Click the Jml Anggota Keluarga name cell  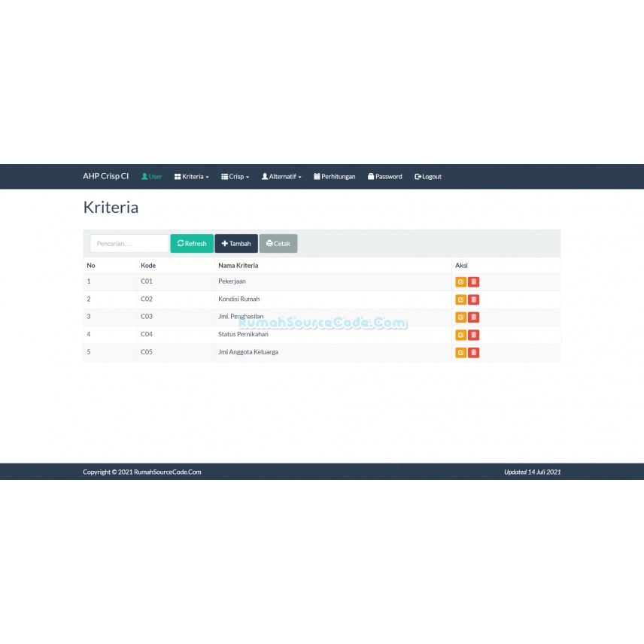[333, 352]
